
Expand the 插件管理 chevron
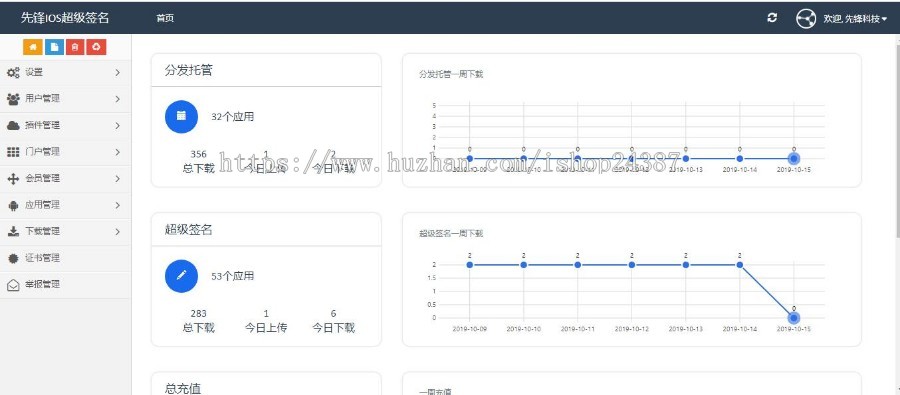click(x=117, y=125)
